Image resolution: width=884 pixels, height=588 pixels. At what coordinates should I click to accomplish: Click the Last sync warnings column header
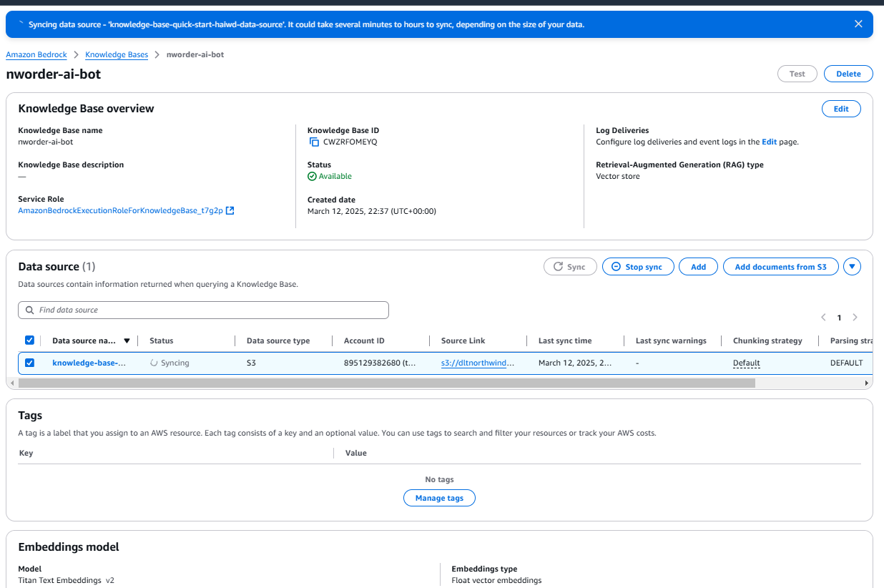click(x=671, y=340)
